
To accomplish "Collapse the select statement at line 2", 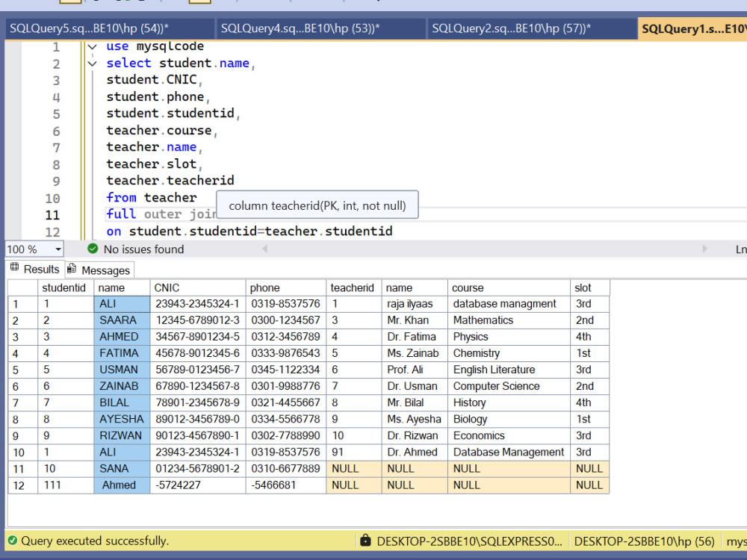I will pyautogui.click(x=93, y=63).
